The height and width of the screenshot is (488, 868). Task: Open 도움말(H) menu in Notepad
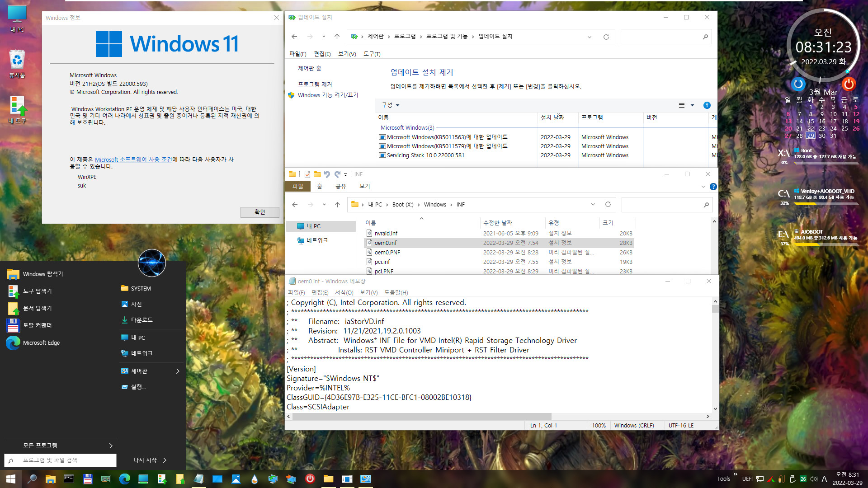396,292
